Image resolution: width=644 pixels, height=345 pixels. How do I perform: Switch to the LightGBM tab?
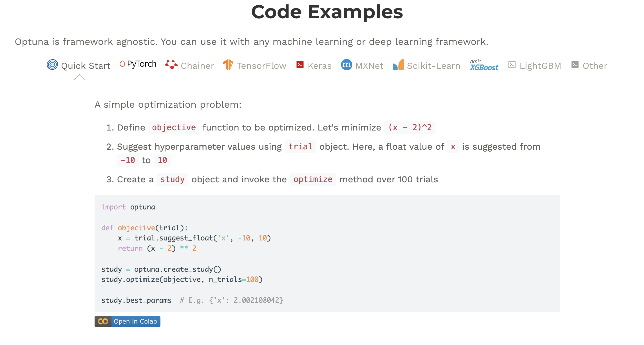pos(540,65)
